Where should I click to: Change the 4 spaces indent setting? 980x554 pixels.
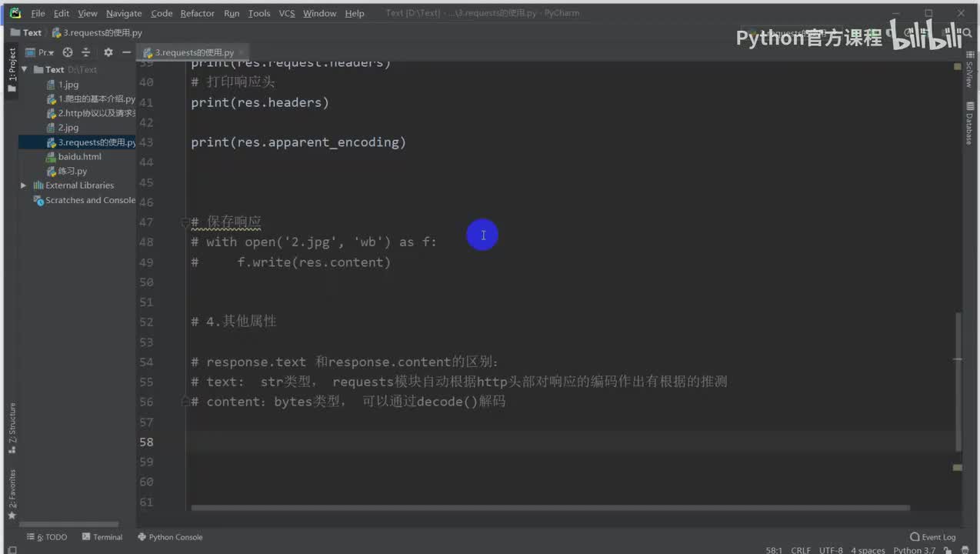[868, 550]
